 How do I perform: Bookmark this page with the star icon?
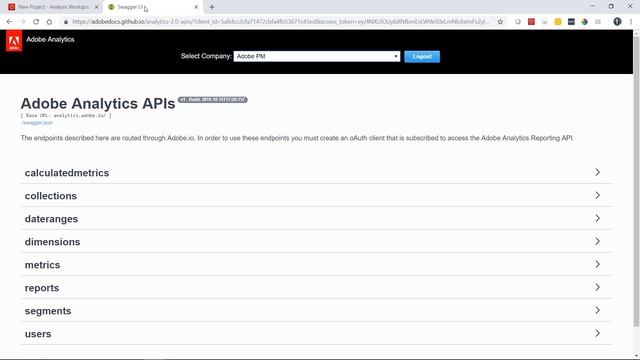point(500,22)
